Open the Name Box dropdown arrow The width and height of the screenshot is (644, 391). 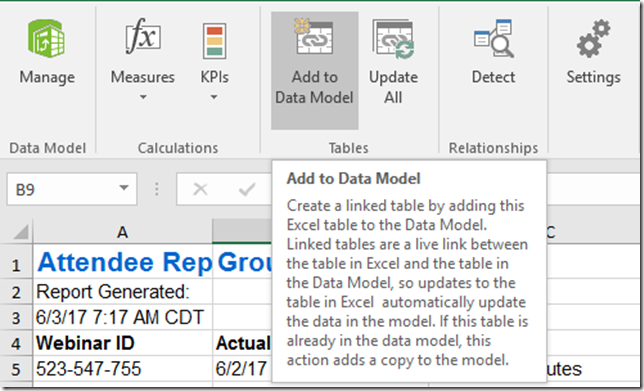pos(124,189)
